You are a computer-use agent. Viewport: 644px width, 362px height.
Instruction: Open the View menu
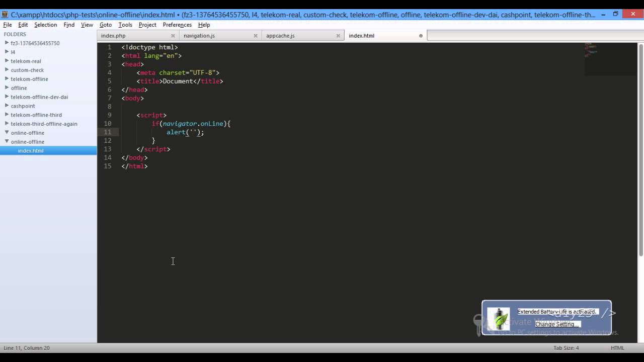click(87, 25)
